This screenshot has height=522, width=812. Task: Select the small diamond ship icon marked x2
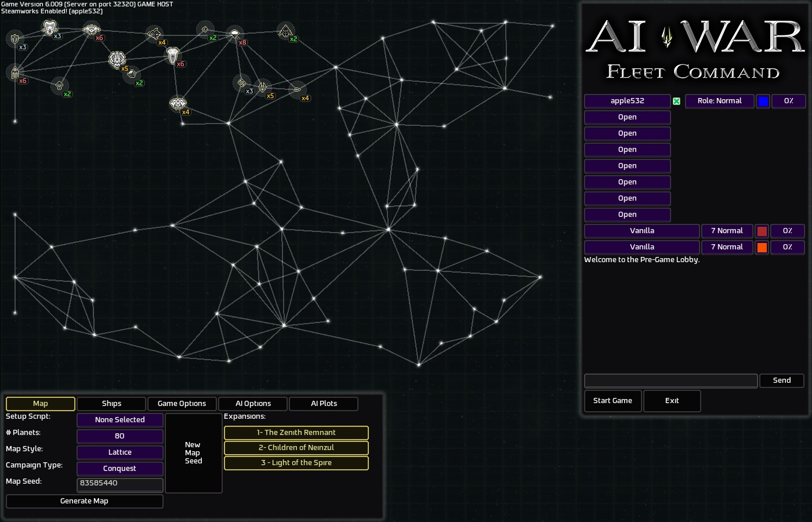tap(205, 30)
